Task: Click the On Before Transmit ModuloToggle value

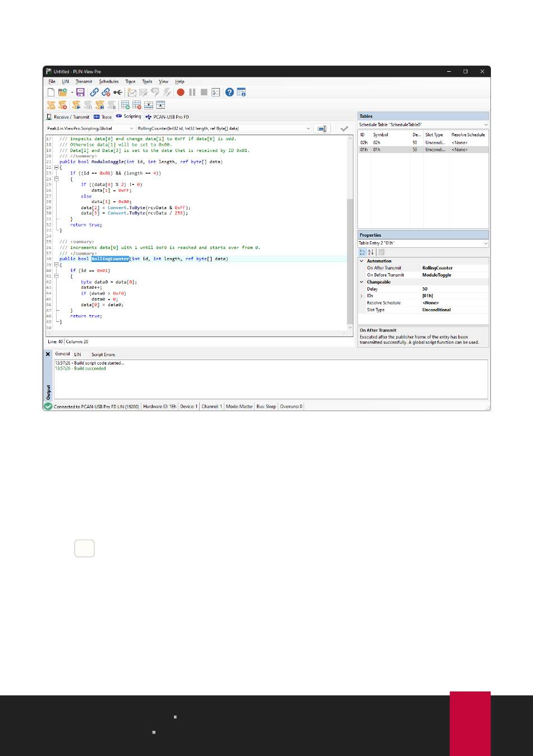Action: point(454,275)
